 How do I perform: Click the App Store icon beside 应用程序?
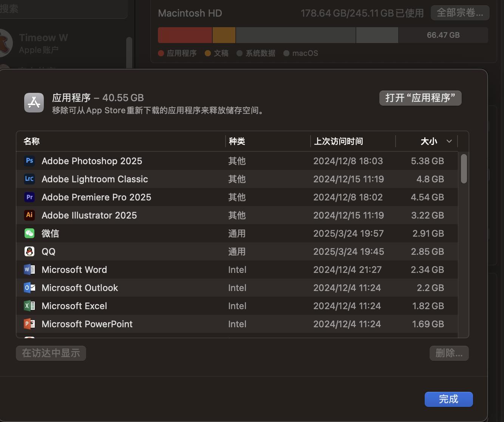coord(34,102)
